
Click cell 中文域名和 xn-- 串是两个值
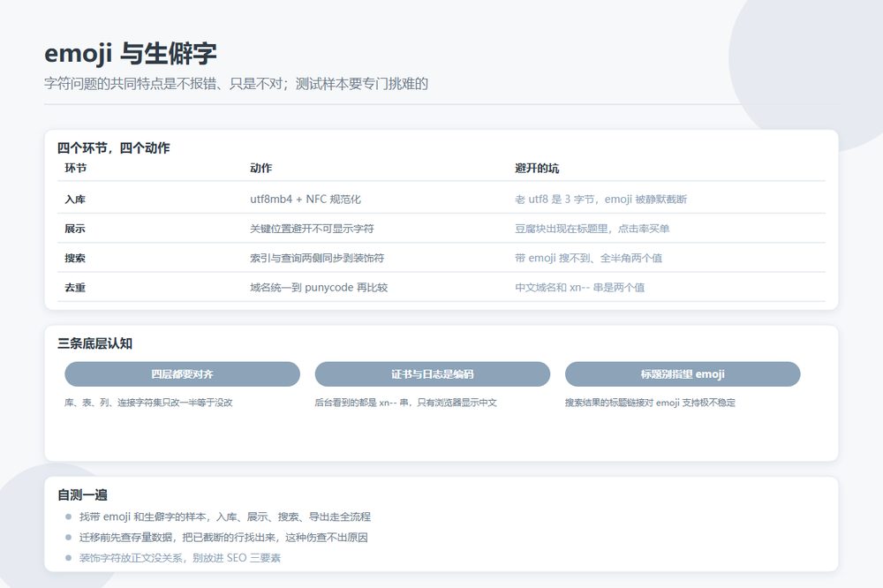coord(579,287)
